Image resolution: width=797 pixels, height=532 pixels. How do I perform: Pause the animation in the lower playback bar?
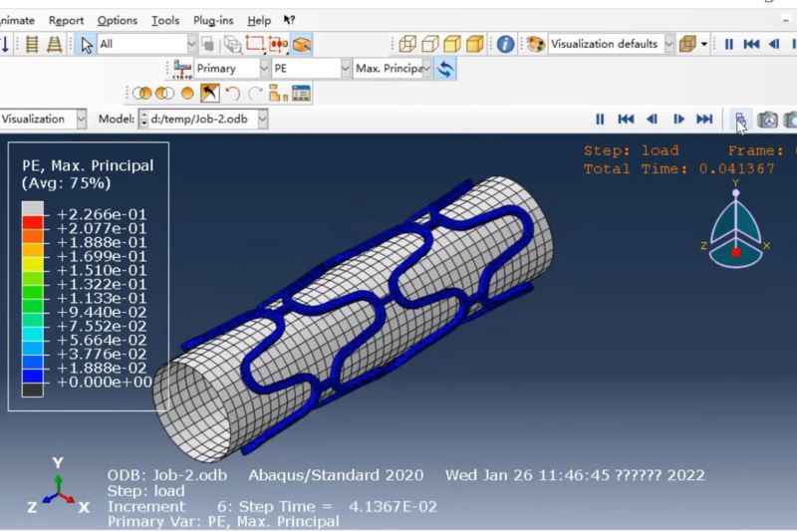[x=600, y=120]
